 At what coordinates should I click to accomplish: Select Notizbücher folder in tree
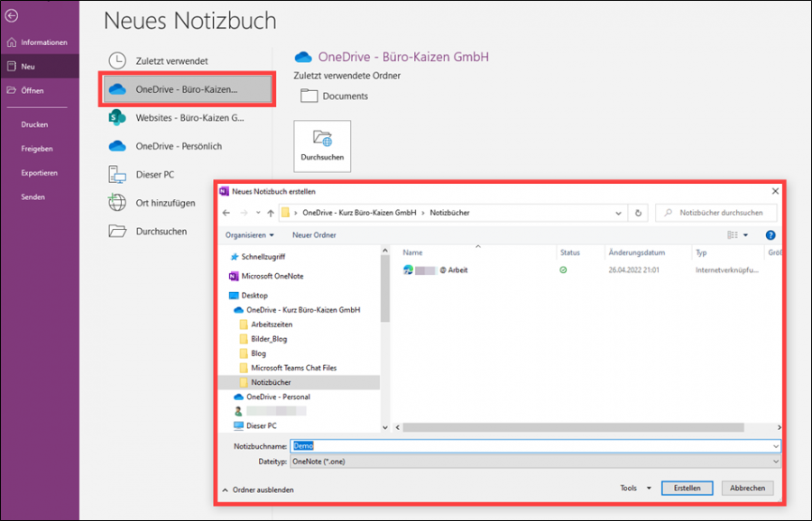pyautogui.click(x=300, y=382)
